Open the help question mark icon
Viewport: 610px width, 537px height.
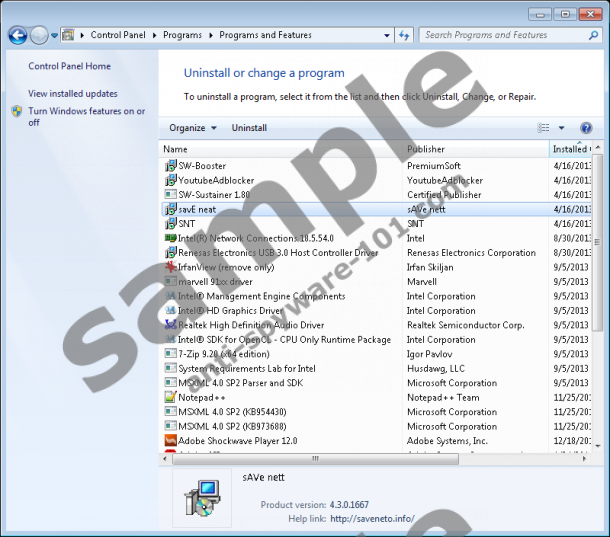point(586,128)
